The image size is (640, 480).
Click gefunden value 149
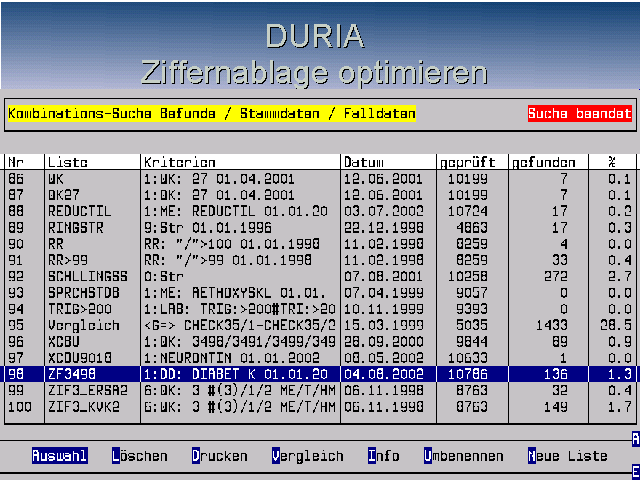pos(556,407)
